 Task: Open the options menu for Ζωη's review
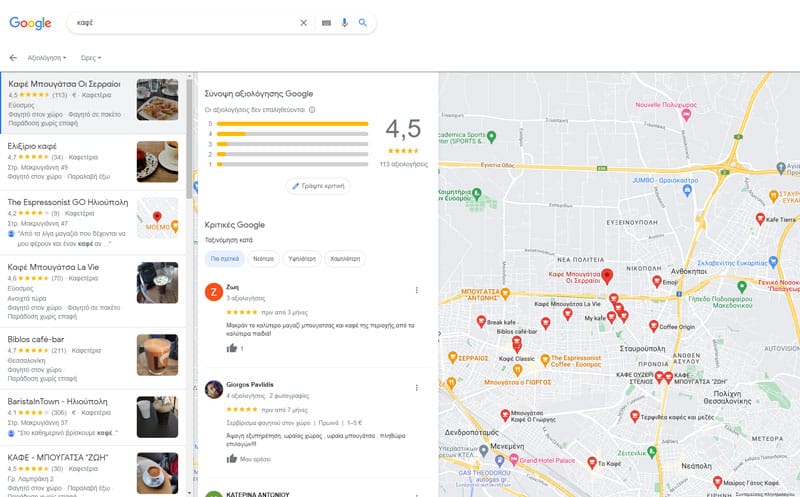coord(417,290)
